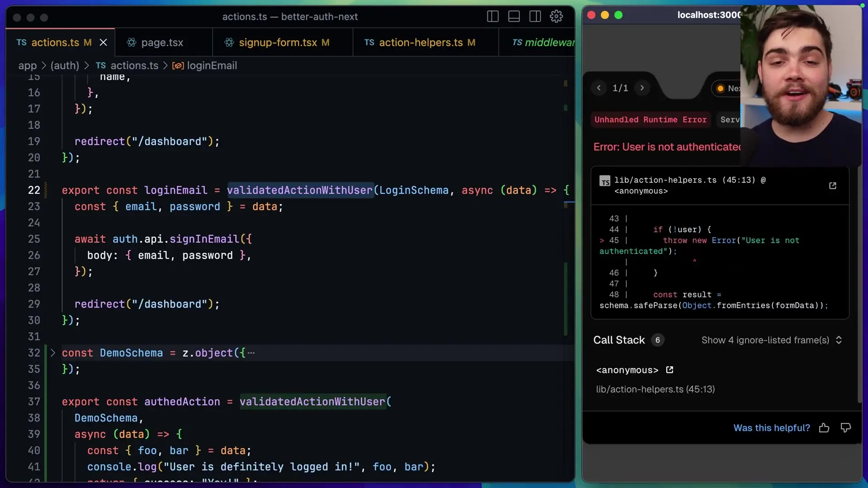Click line number 37 in the gutter
Screen dimensions: 868x488
point(34,402)
